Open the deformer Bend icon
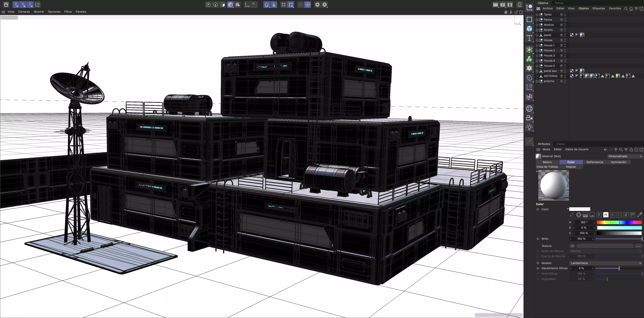This screenshot has width=644, height=318. pyautogui.click(x=529, y=78)
